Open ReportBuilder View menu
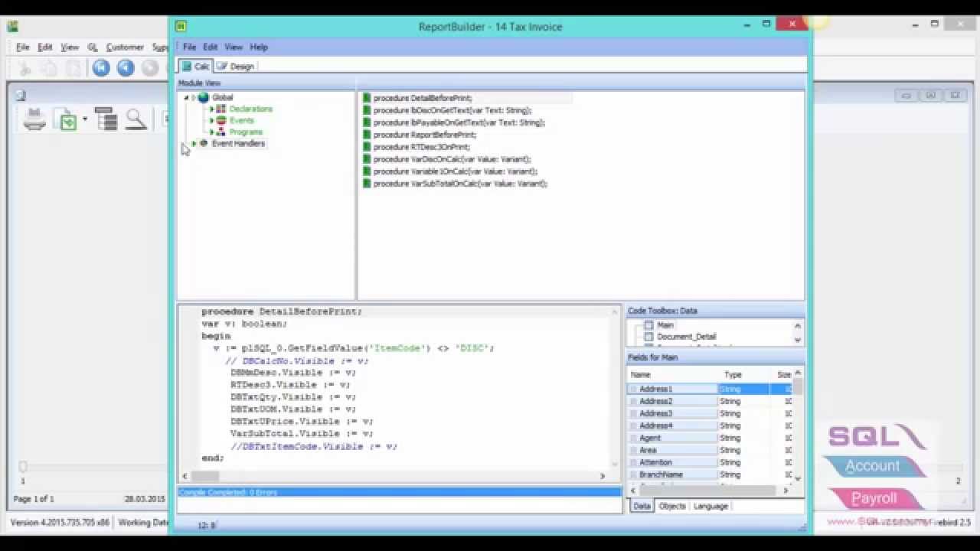The width and height of the screenshot is (980, 551). coord(234,47)
